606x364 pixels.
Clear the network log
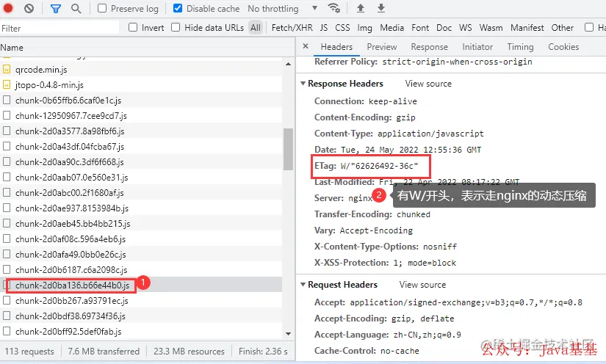29,8
